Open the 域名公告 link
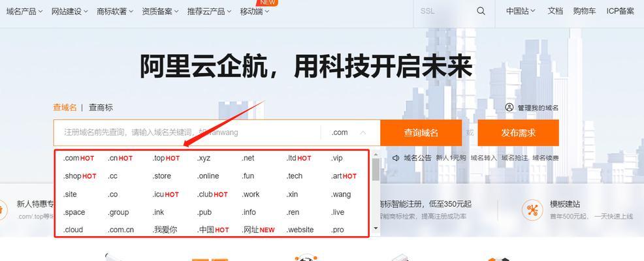 (x=418, y=158)
